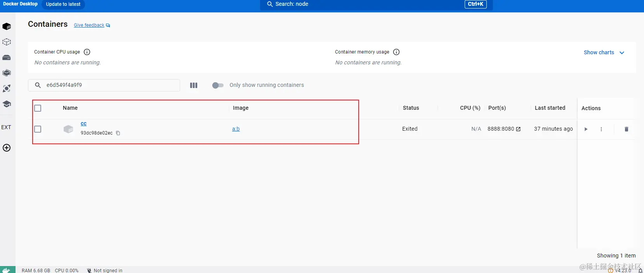Click the CPU 0.00% status entry

[66, 270]
